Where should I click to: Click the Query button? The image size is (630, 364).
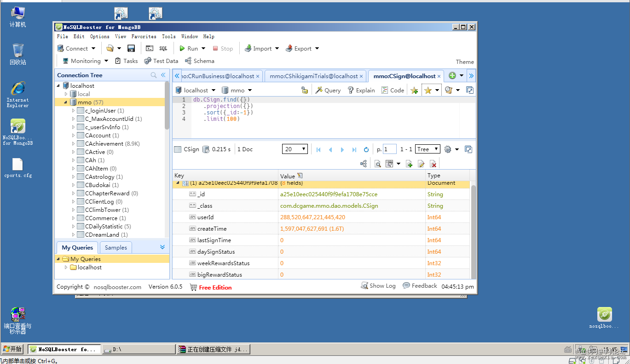click(x=328, y=90)
